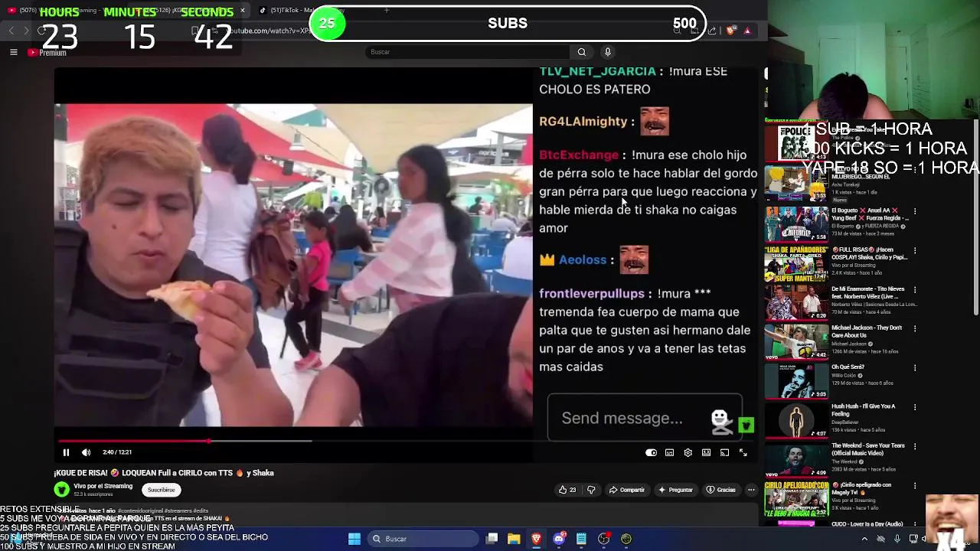Open the Oh Qué Será? video
This screenshot has height=551, width=980.
848,367
